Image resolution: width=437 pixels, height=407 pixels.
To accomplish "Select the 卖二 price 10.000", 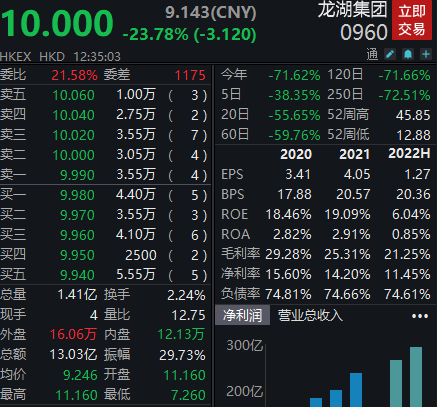I will coord(74,155).
